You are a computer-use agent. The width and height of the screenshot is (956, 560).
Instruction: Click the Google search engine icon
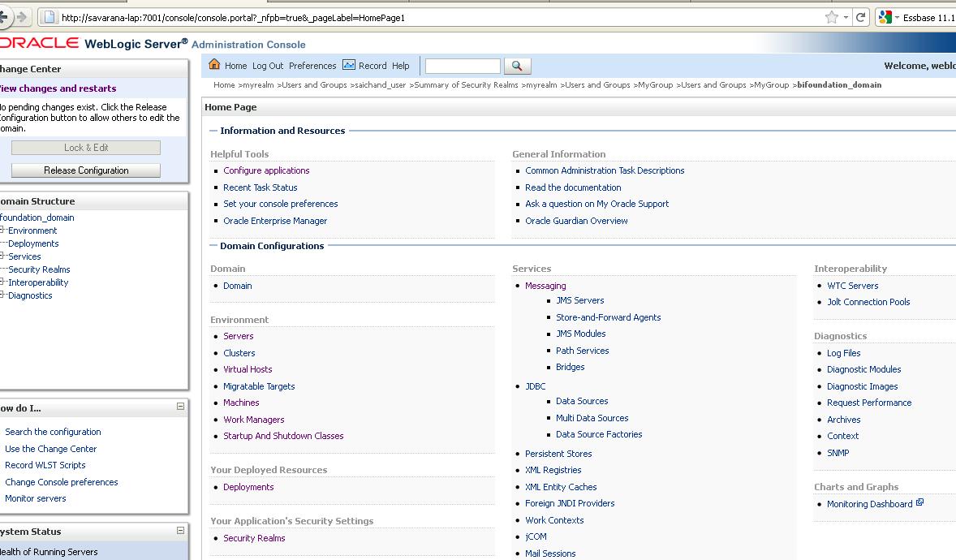pos(885,17)
